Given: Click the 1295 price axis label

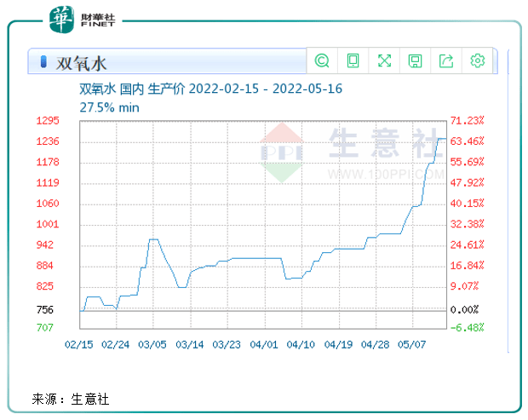Looking at the screenshot, I should [x=48, y=121].
